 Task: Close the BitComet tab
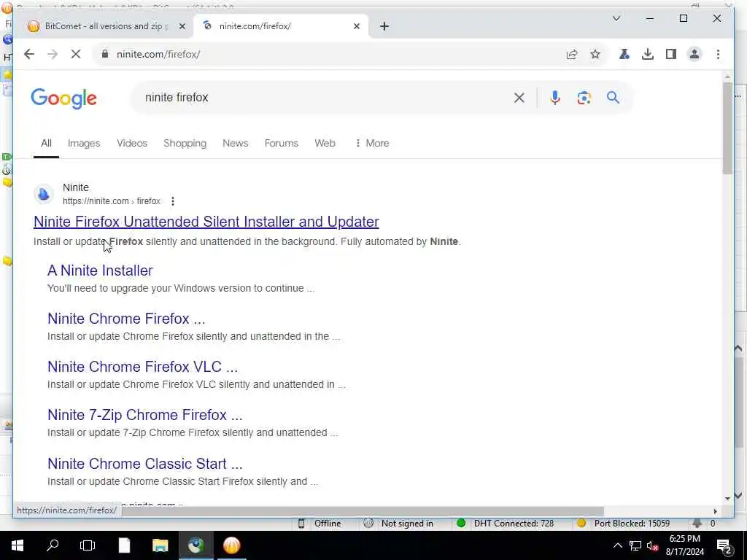pos(182,26)
